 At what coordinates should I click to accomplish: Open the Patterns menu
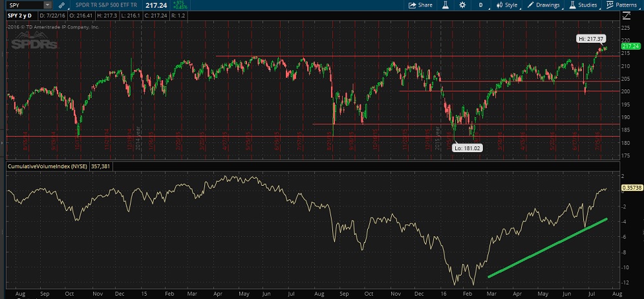[626, 5]
